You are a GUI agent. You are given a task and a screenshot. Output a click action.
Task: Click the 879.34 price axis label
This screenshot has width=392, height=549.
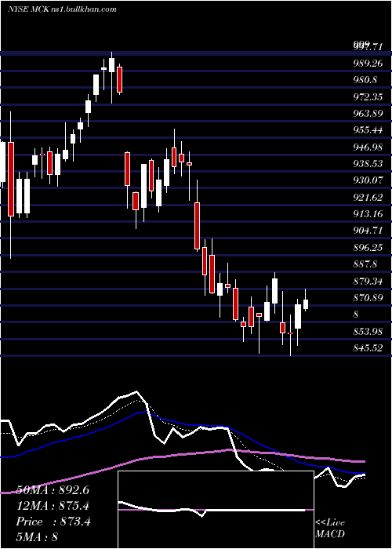[x=368, y=281]
